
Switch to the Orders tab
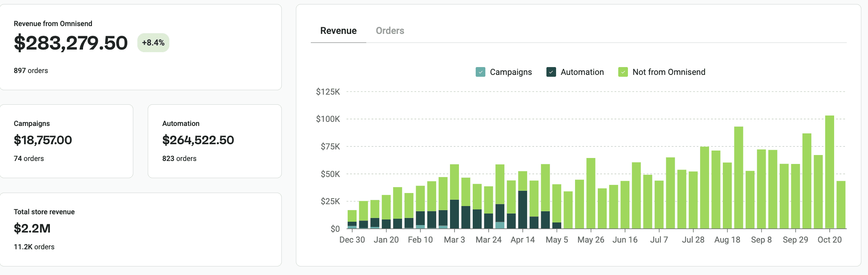390,31
